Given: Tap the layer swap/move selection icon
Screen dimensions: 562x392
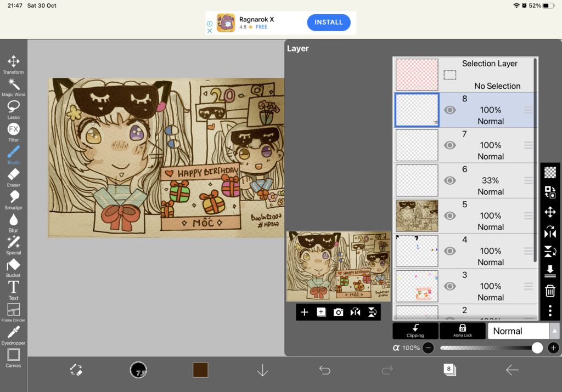Looking at the screenshot, I should (550, 192).
